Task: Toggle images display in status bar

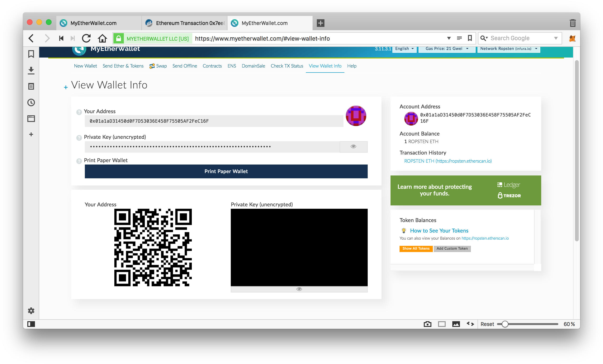Action: click(x=456, y=324)
